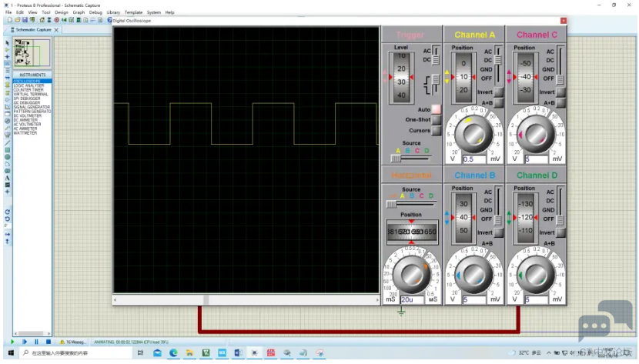Pause the running simulation
Image resolution: width=639 pixels, height=364 pixels.
point(36,342)
